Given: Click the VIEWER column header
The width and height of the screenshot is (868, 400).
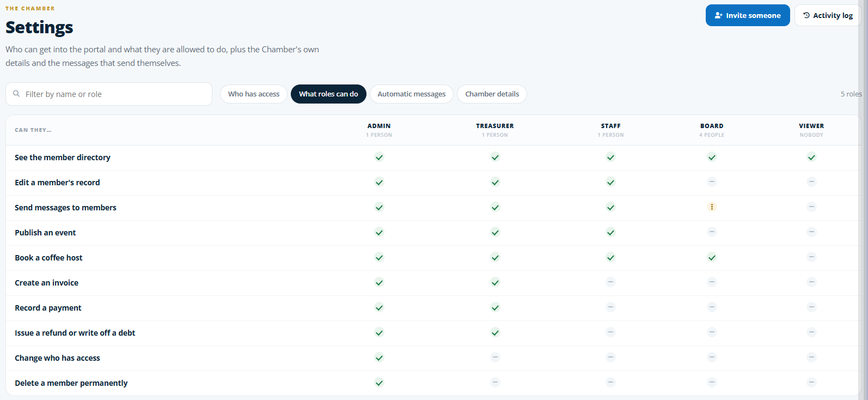Looking at the screenshot, I should [x=811, y=126].
